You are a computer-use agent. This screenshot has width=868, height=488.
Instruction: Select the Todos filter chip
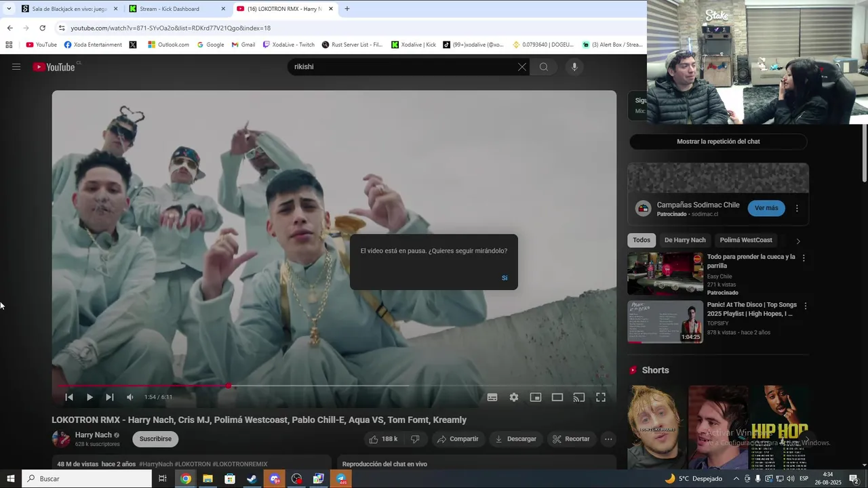[x=642, y=240]
